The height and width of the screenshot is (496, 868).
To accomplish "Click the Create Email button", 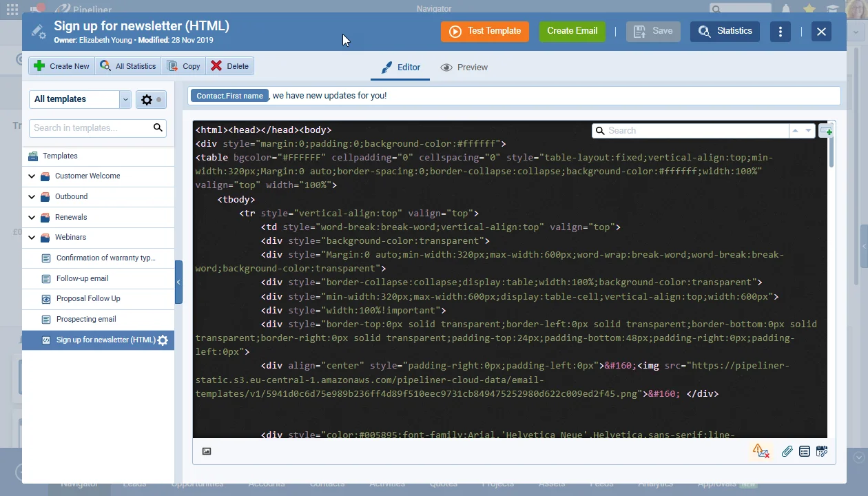I will pos(572,31).
